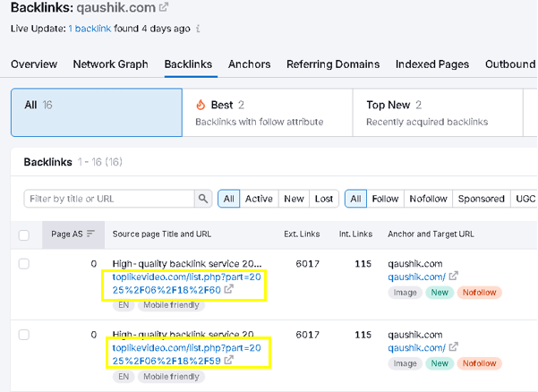Open external link icon next to qaushik.com title
Image resolution: width=538 pixels, height=392 pixels.
coord(164,7)
